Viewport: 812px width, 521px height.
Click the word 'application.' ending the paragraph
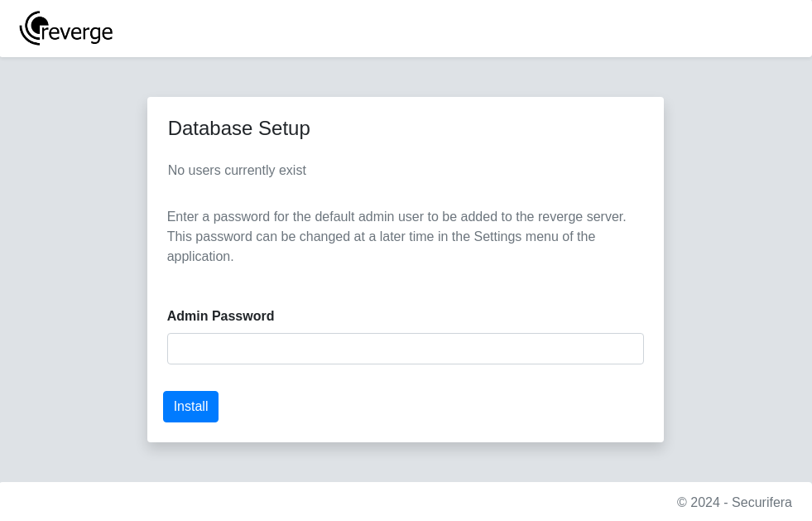[200, 257]
